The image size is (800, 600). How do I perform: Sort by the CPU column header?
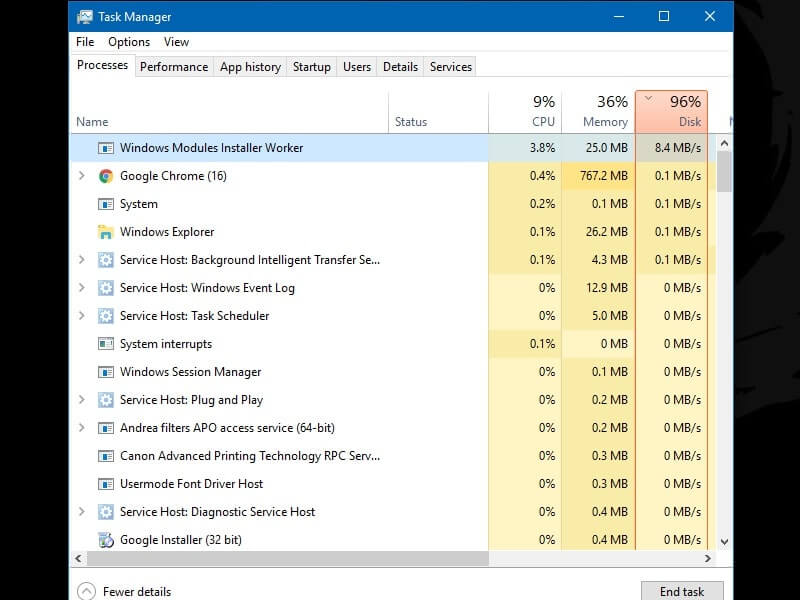(x=525, y=112)
